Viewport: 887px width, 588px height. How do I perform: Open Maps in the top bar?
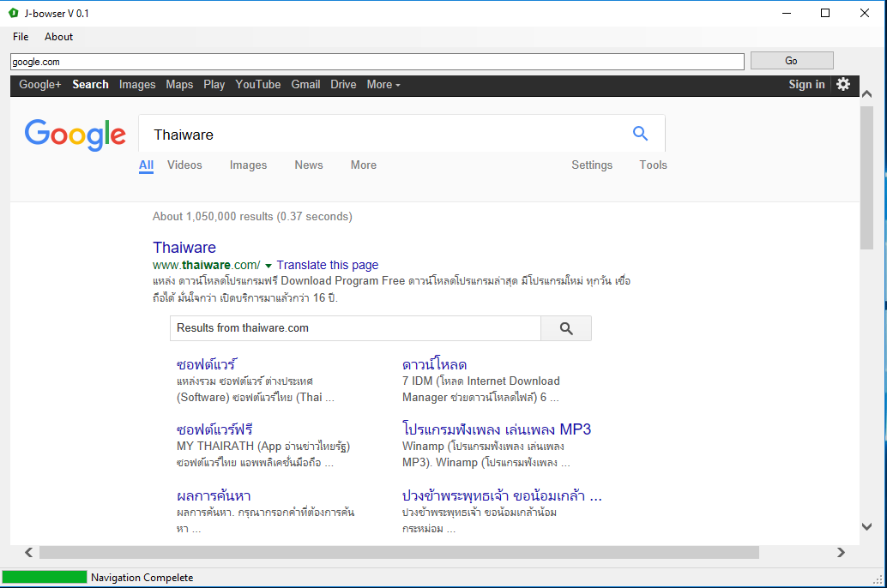[179, 85]
